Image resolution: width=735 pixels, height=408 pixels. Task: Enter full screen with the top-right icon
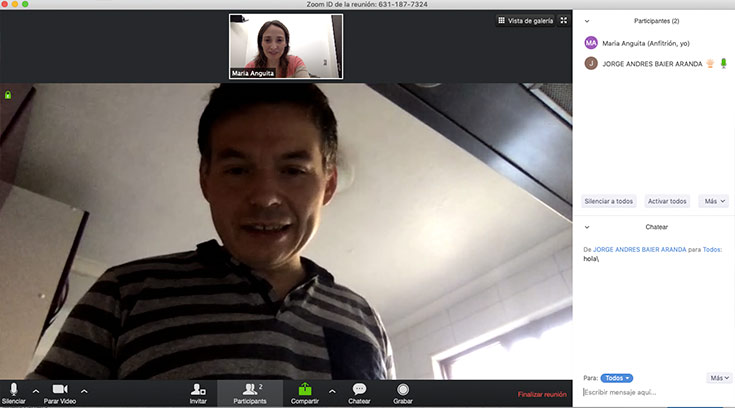[563, 20]
